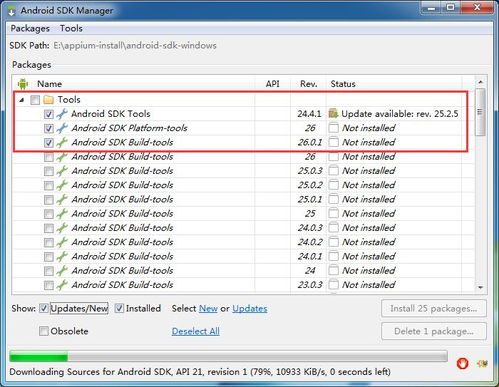Click Install 25 packages button
Viewport: 499px width, 387px height.
pyautogui.click(x=434, y=308)
